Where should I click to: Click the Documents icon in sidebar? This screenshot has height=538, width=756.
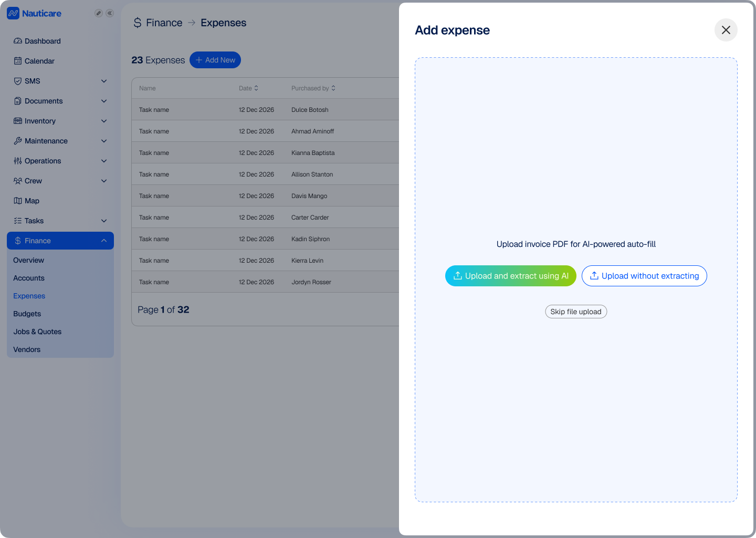18,101
